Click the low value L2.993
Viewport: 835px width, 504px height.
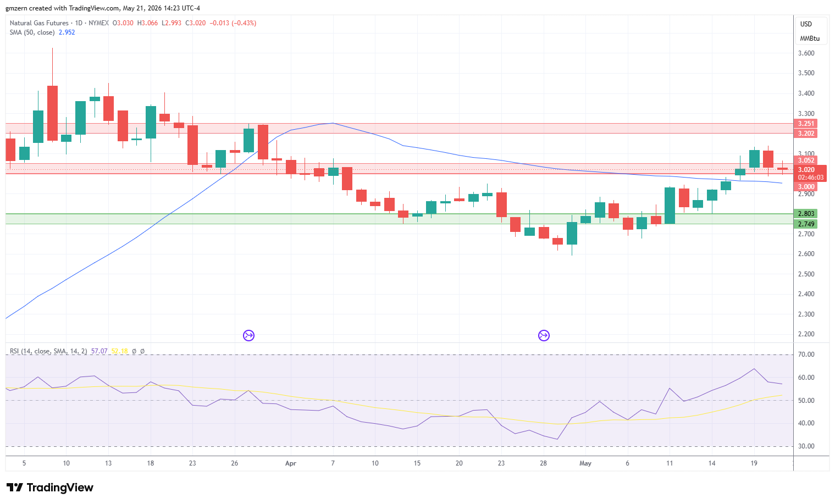click(172, 23)
